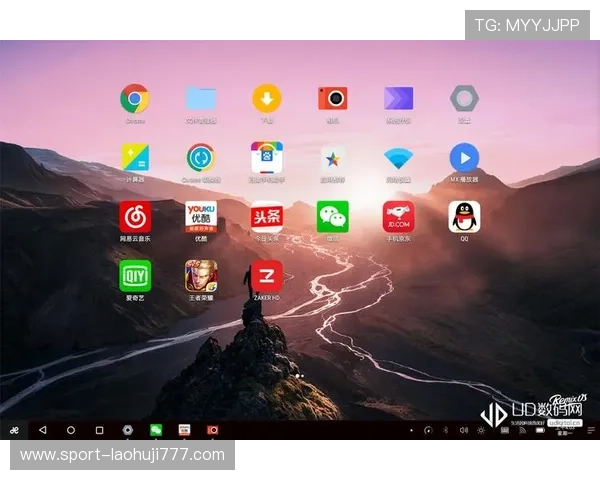Open the Youku video app
The image size is (600, 480).
(201, 217)
